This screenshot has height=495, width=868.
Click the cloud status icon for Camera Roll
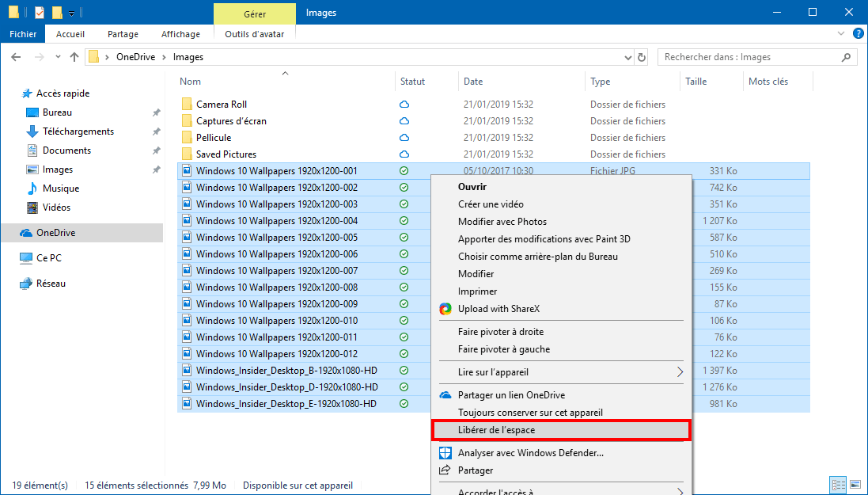click(404, 105)
